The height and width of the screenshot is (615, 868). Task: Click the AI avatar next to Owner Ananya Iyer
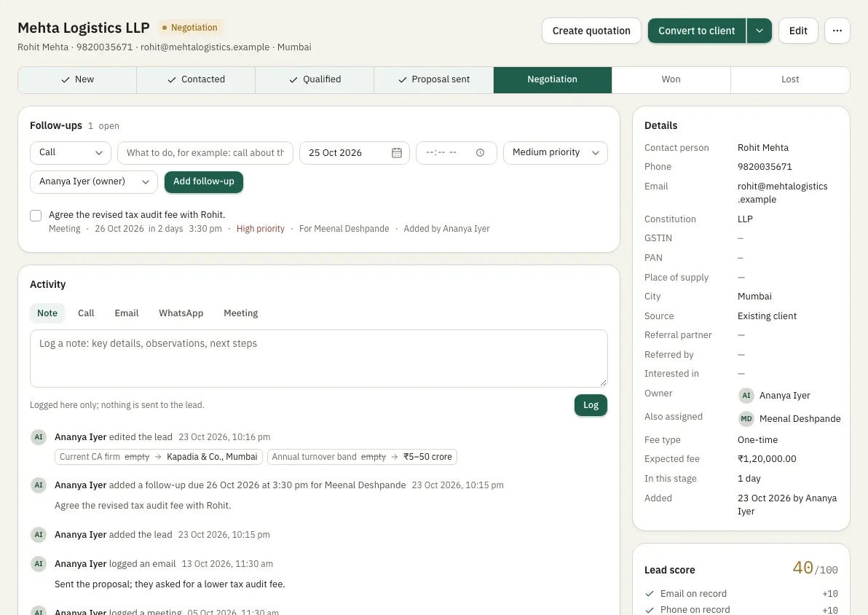point(746,395)
